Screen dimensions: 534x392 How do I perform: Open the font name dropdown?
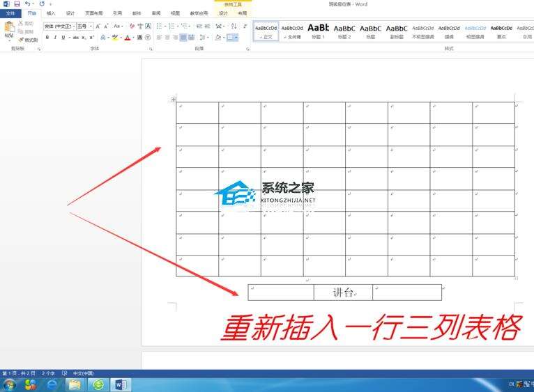[74, 26]
